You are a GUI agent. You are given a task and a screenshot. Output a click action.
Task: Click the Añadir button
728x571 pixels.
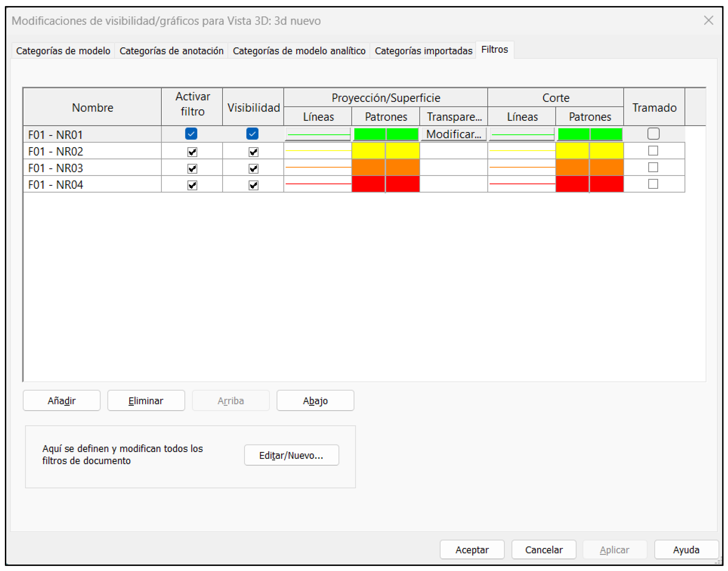[62, 400]
